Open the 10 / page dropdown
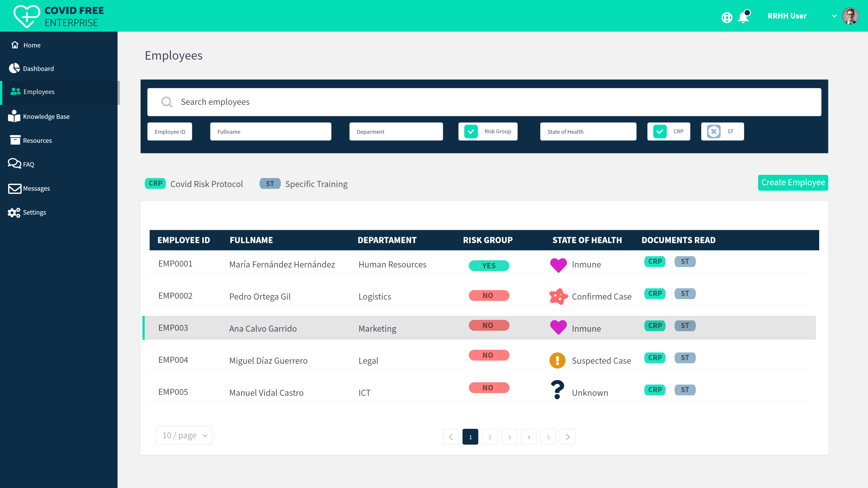The height and width of the screenshot is (488, 868). 184,435
